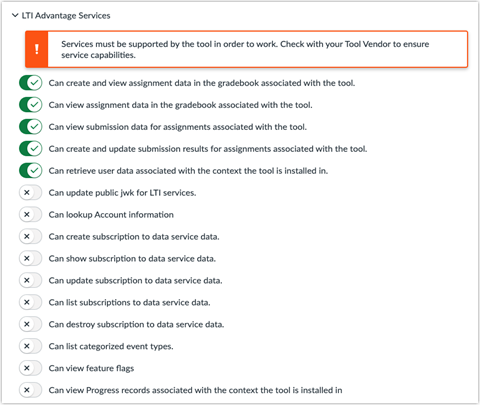Viewport: 481px width, 406px height.
Task: Toggle off create and update submission results
Action: click(31, 149)
